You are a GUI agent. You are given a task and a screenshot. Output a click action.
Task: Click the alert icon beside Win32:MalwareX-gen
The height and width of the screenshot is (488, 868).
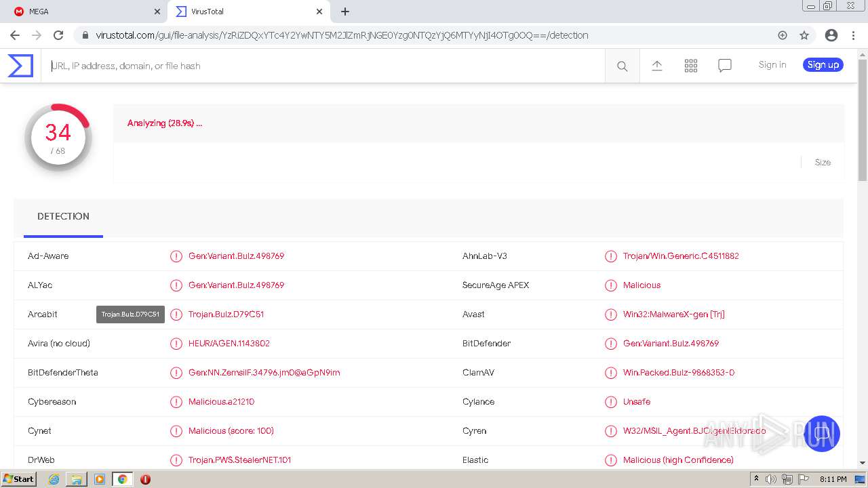610,314
